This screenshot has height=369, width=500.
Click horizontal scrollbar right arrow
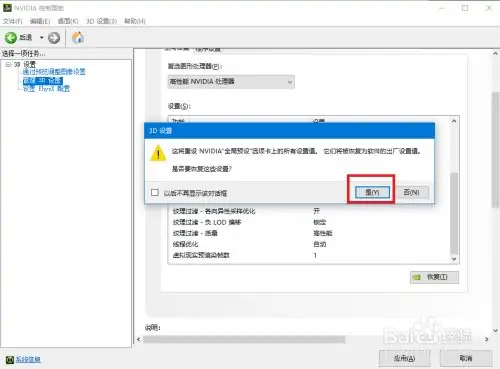(487, 339)
